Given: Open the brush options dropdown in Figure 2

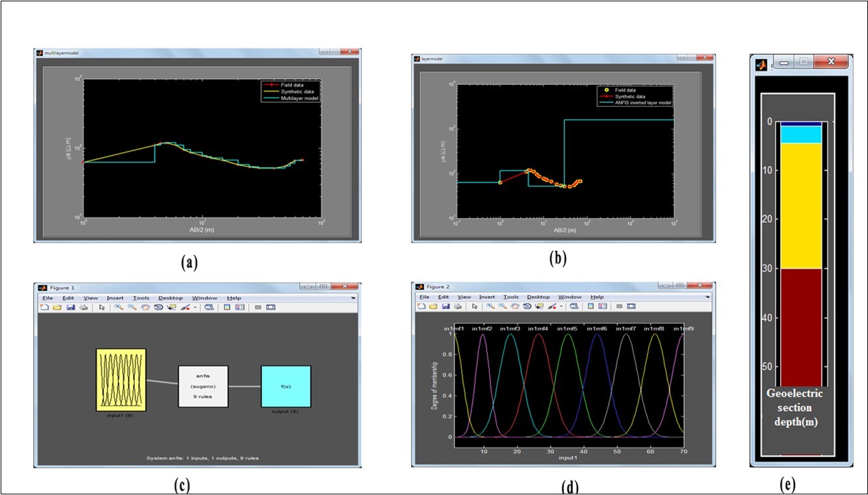Looking at the screenshot, I should click(561, 307).
